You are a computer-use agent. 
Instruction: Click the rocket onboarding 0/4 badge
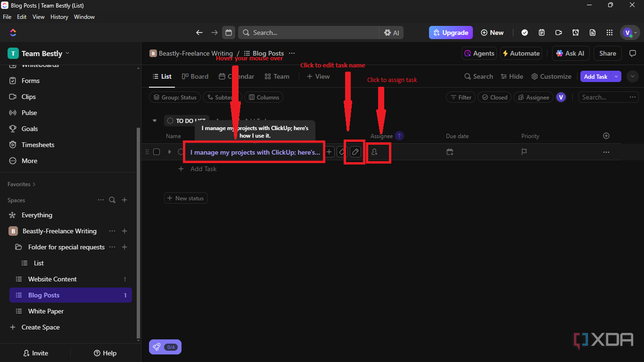tap(165, 347)
